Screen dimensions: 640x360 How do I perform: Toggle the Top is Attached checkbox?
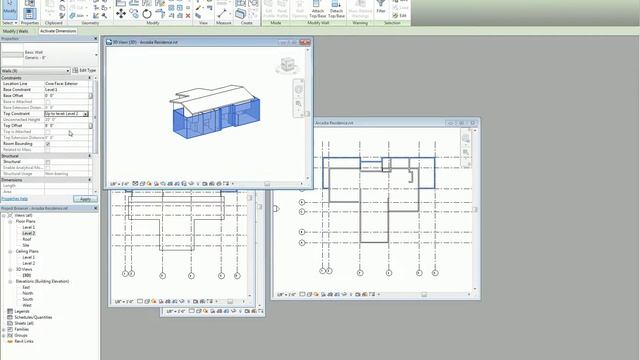coord(48,132)
